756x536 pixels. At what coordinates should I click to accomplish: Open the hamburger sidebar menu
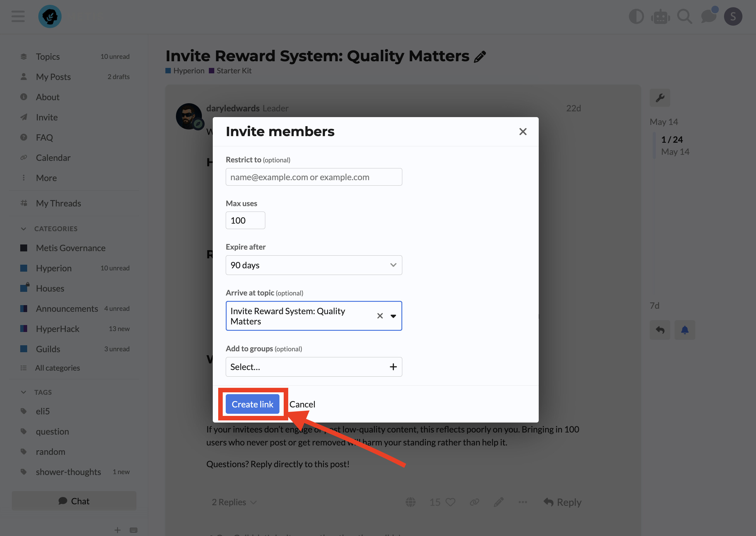point(18,17)
